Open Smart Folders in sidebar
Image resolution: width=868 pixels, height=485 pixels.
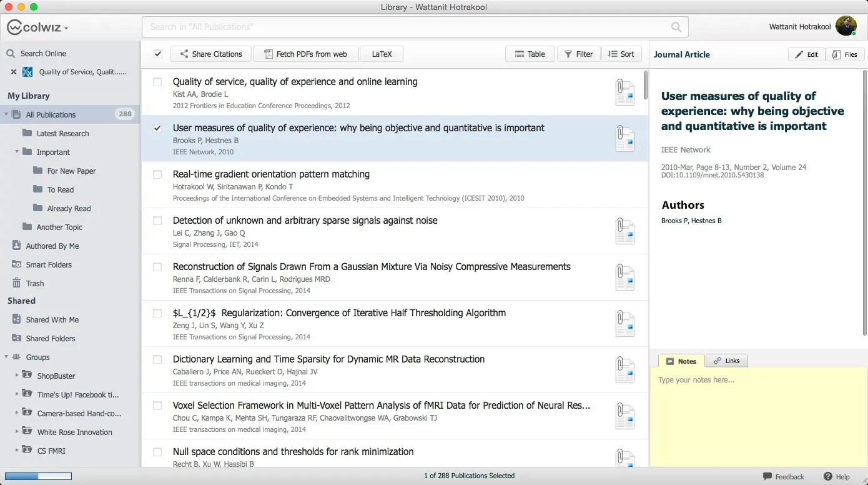point(48,264)
